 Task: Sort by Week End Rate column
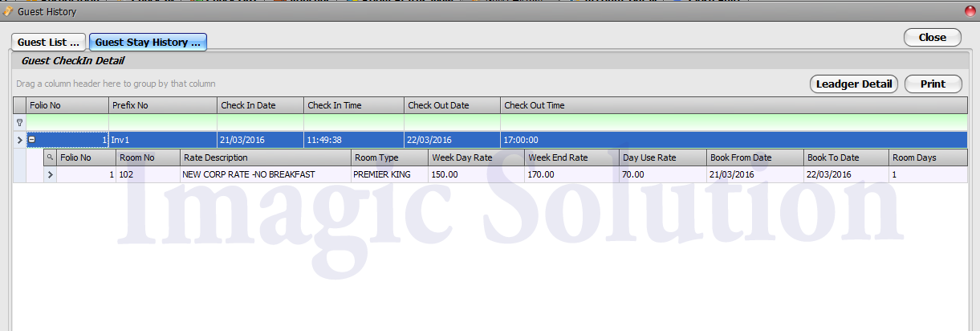click(571, 157)
